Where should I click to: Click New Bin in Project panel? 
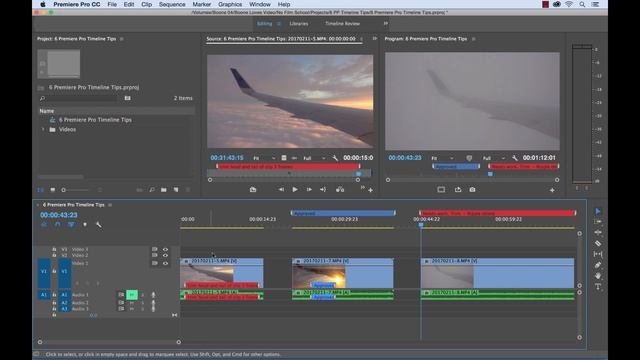(x=164, y=190)
